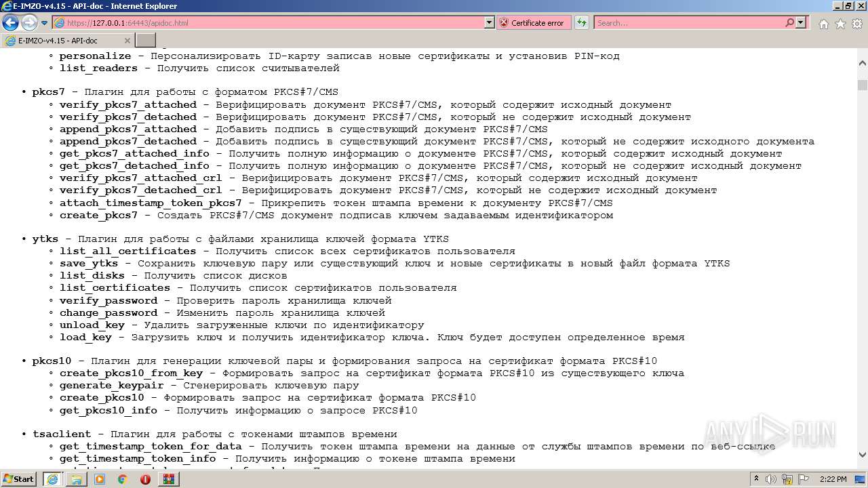Click 'list_certificates' method name

[x=115, y=287]
